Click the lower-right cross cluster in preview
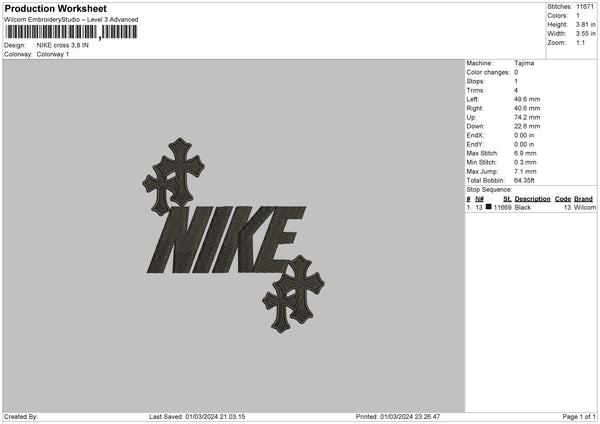The height and width of the screenshot is (424, 600). click(x=293, y=294)
